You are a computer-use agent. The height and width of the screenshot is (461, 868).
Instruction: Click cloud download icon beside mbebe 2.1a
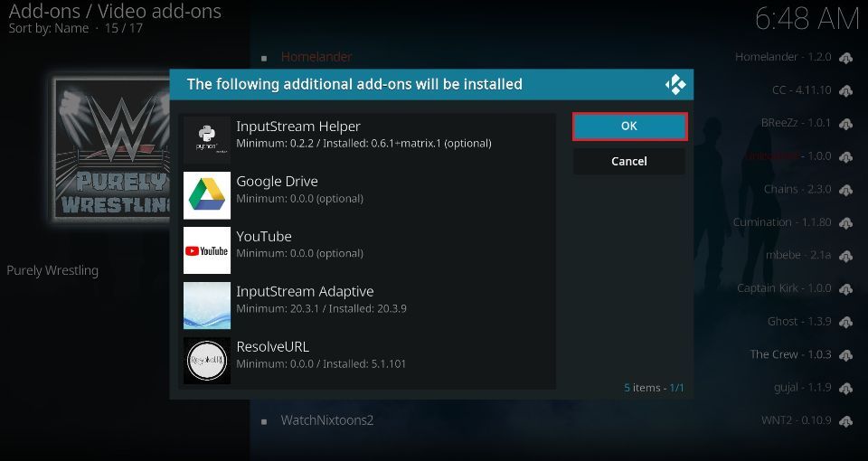point(846,256)
